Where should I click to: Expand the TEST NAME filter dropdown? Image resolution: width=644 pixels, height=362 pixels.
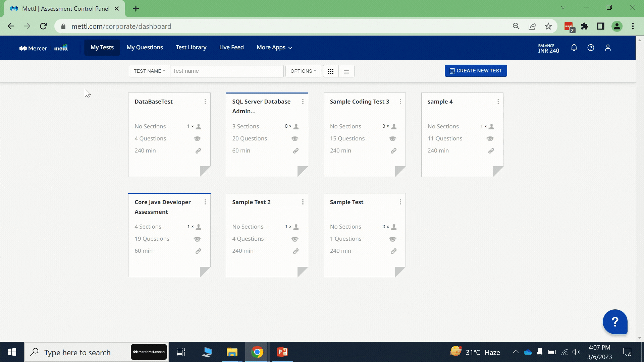pyautogui.click(x=149, y=71)
